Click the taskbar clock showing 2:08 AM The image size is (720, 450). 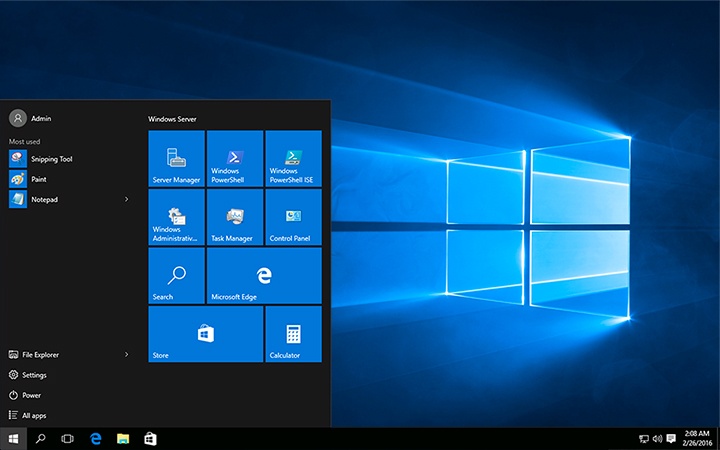697,439
